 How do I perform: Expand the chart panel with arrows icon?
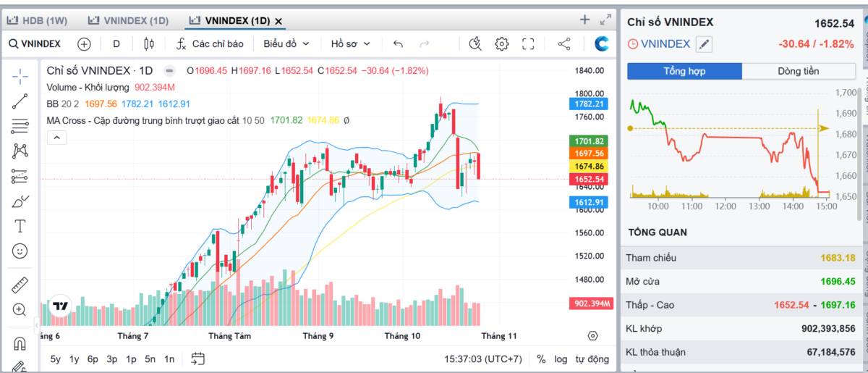click(x=606, y=20)
